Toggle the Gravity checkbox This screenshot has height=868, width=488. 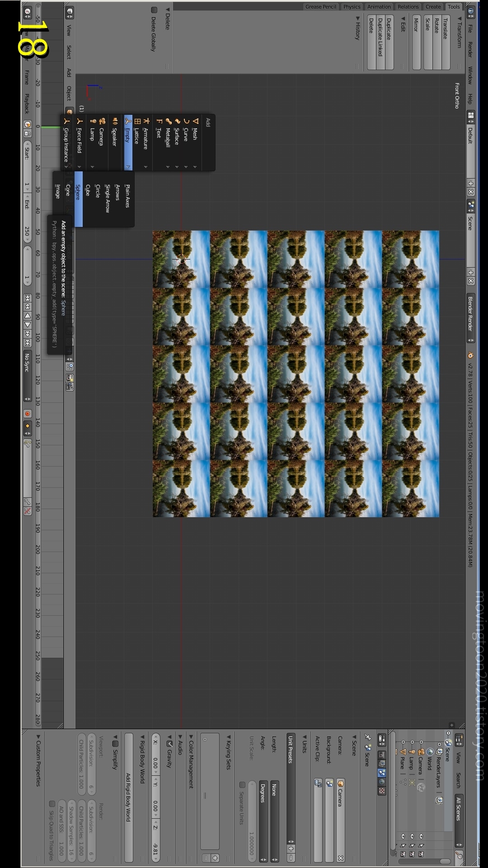[x=170, y=744]
